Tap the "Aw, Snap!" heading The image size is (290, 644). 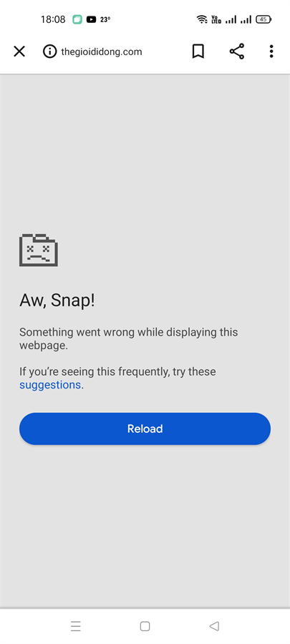click(x=57, y=301)
